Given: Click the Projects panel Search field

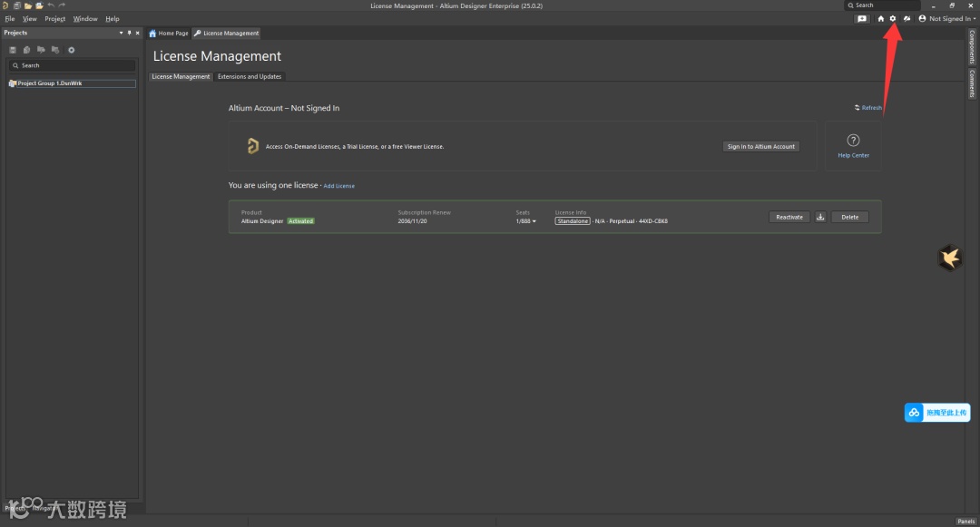Looking at the screenshot, I should 72,65.
